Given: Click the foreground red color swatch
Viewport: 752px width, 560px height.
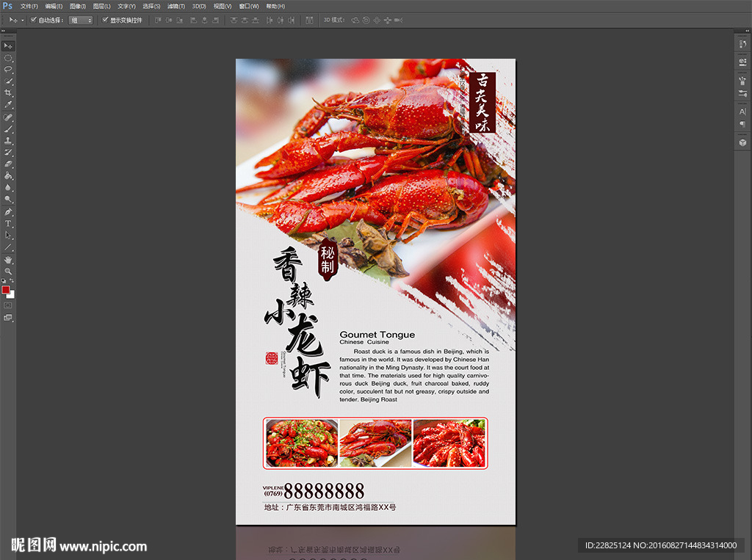Looking at the screenshot, I should [6, 290].
